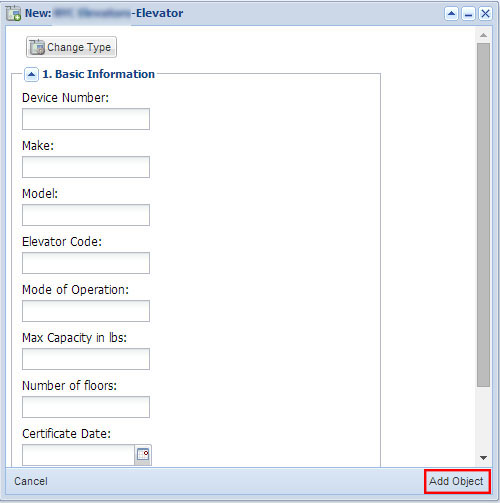Open the Certificate Date calendar picker
The height and width of the screenshot is (503, 500).
pyautogui.click(x=143, y=455)
